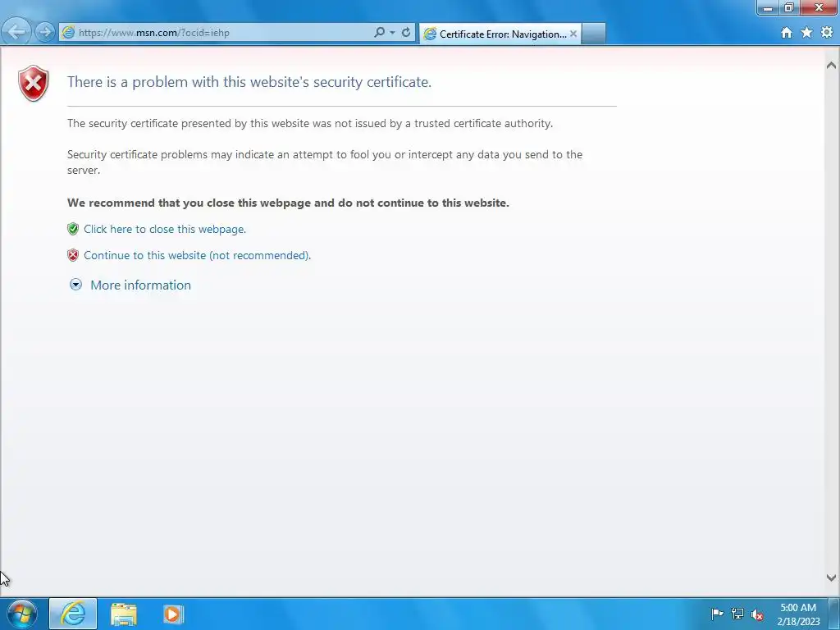
Task: Open Windows Media Player in taskbar
Action: (173, 614)
